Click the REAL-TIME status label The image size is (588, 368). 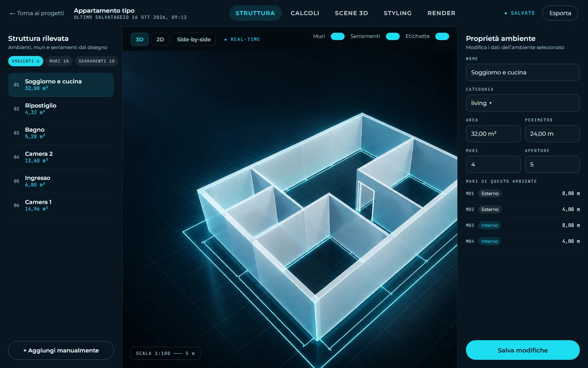tap(243, 39)
